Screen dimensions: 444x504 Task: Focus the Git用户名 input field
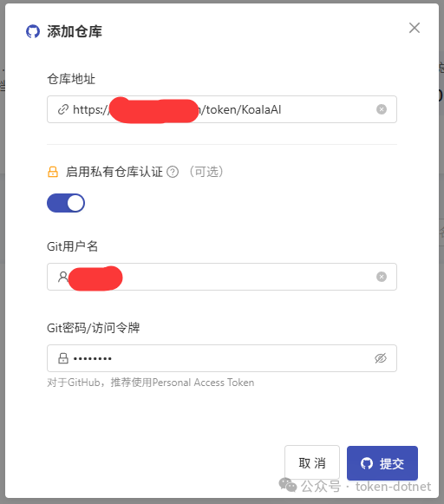click(222, 277)
